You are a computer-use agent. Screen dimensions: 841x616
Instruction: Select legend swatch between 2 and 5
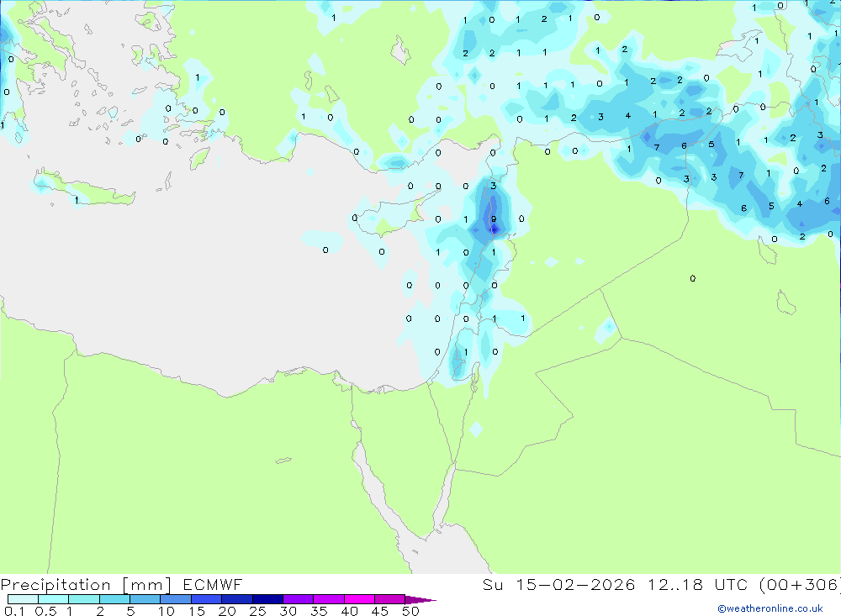[x=114, y=599]
